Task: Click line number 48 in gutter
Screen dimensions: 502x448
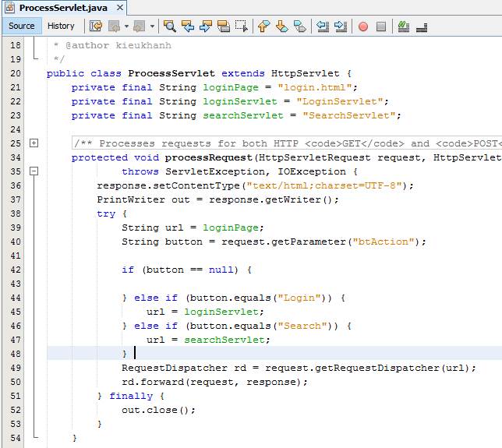Action: 16,354
